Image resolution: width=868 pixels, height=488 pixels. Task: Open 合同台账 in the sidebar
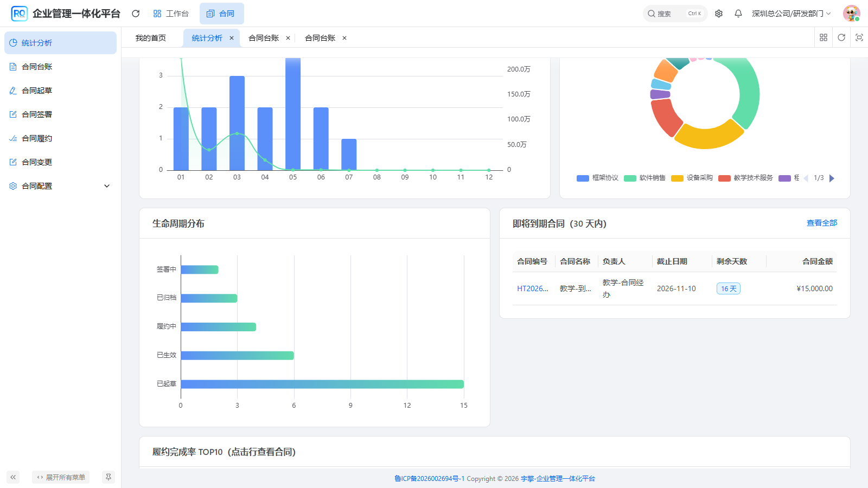(60, 67)
